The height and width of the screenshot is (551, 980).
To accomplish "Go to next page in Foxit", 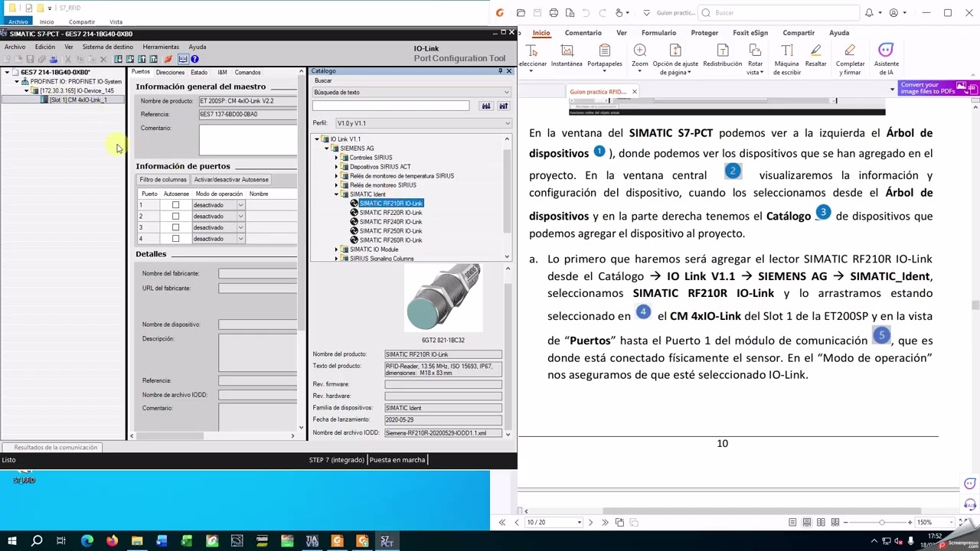I will [590, 522].
